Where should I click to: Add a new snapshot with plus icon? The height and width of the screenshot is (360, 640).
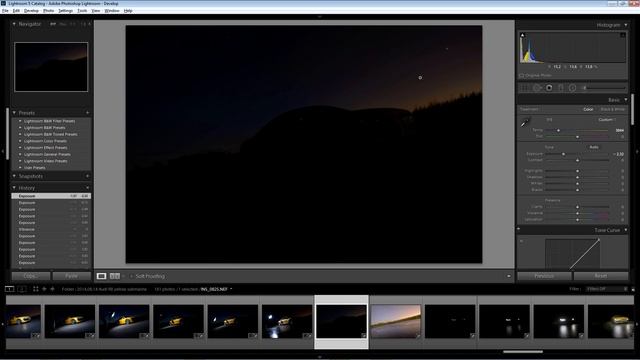[x=87, y=176]
